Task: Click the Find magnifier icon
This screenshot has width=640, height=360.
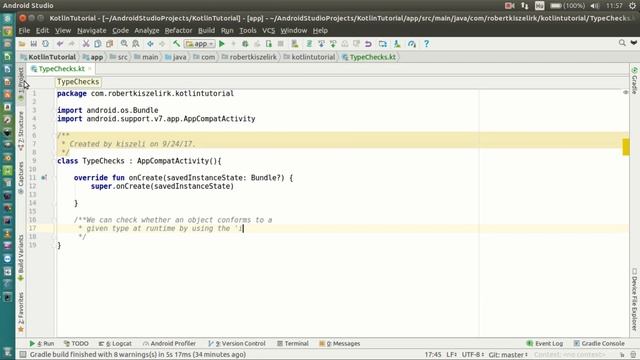Action: (x=124, y=44)
